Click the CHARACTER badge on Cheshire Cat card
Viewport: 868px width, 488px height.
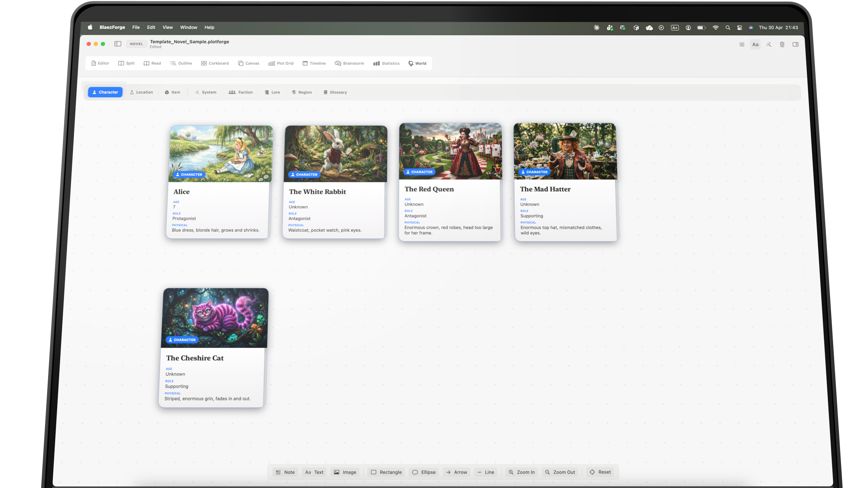click(x=182, y=340)
